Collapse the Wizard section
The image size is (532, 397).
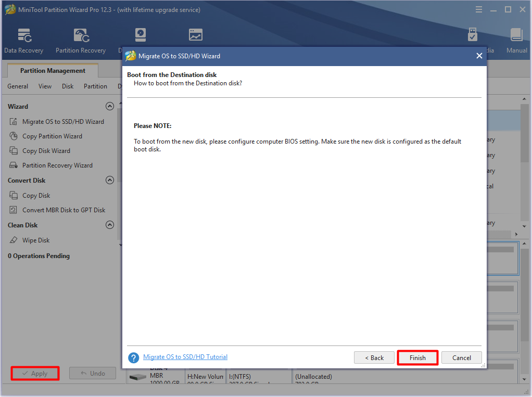(x=110, y=106)
